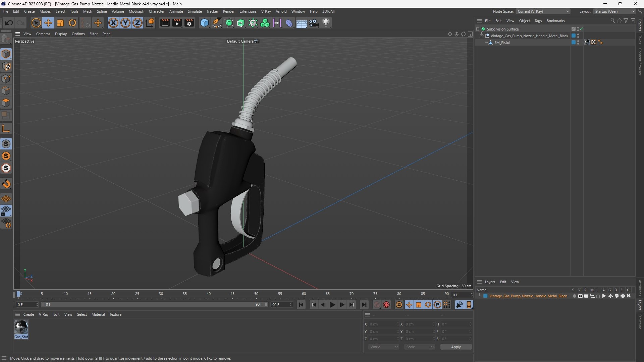Open the Scale mode dropdown
Screen dimensions: 644x362
pos(420,347)
